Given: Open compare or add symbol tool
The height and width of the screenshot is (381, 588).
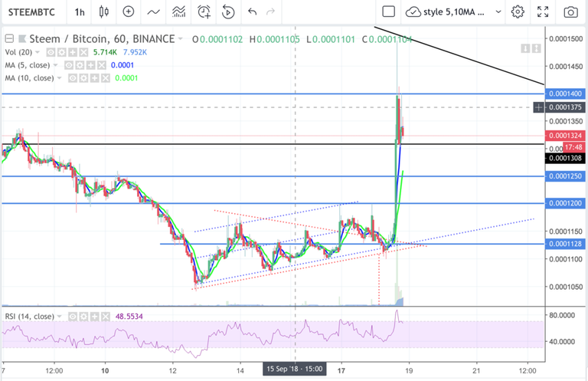Looking at the screenshot, I should click(129, 12).
